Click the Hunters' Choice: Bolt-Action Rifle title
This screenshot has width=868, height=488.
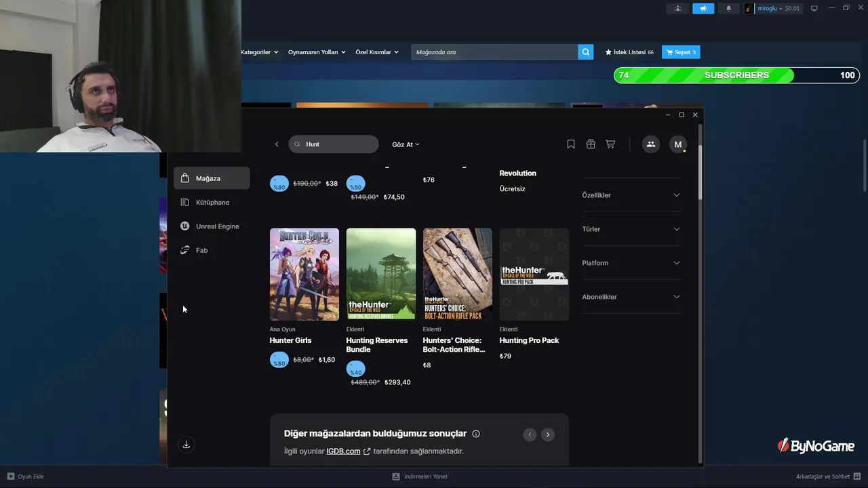(454, 345)
